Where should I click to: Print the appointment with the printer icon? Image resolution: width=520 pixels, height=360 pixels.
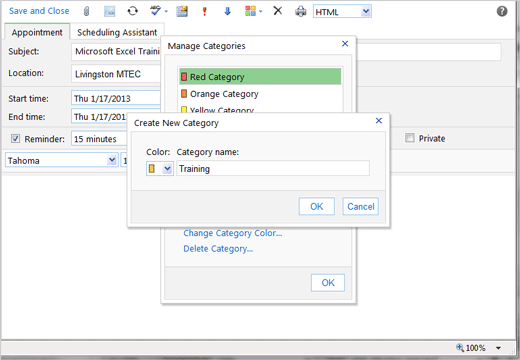(301, 11)
